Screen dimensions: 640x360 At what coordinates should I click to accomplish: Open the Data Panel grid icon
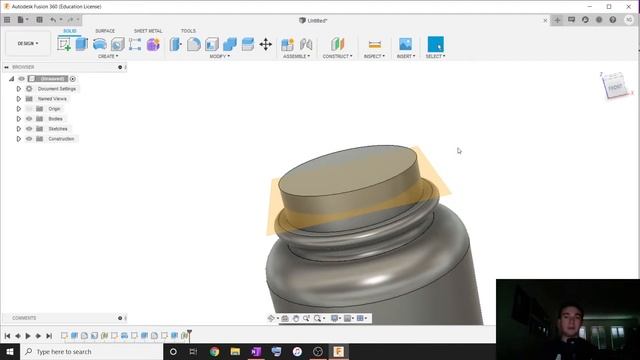pos(7,20)
